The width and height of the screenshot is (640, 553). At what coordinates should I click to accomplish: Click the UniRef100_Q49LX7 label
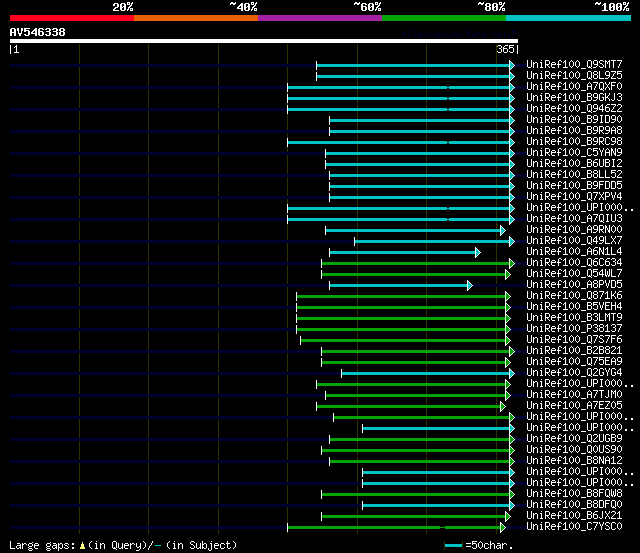tap(574, 241)
